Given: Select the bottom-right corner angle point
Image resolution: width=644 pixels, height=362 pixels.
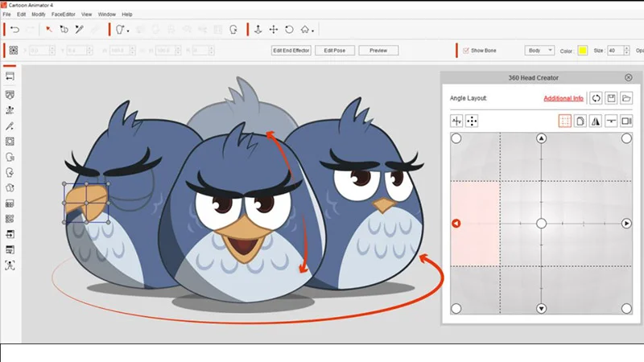Looking at the screenshot, I should click(x=626, y=309).
